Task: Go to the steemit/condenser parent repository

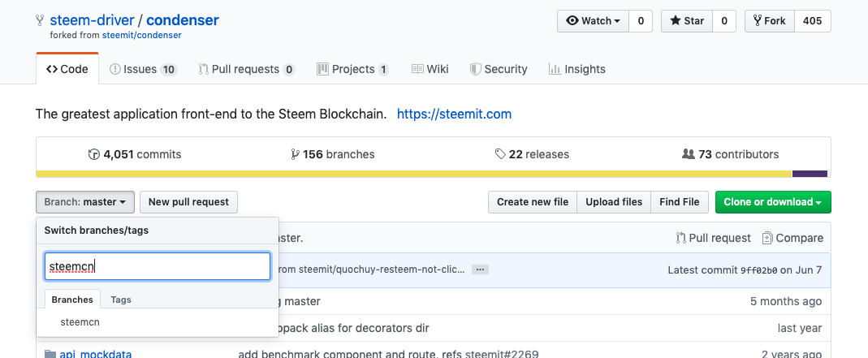Action: (x=142, y=35)
